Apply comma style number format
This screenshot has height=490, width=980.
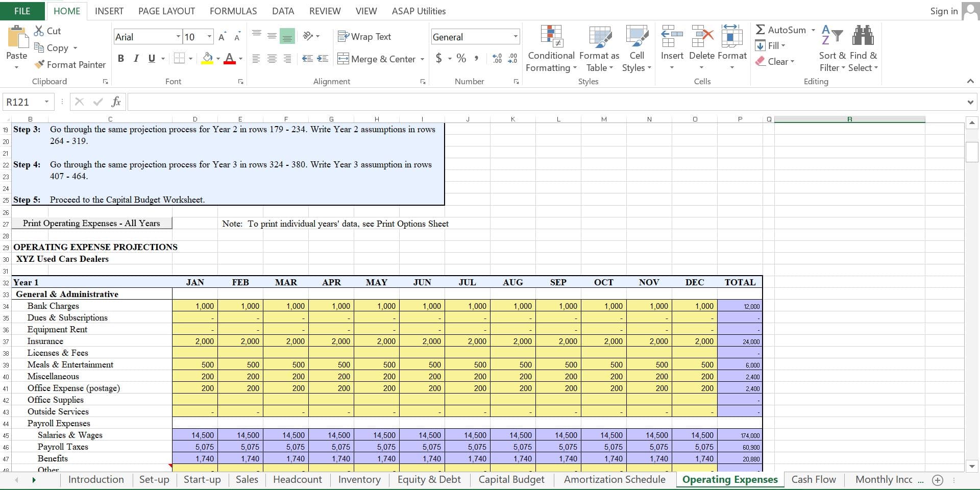point(476,58)
